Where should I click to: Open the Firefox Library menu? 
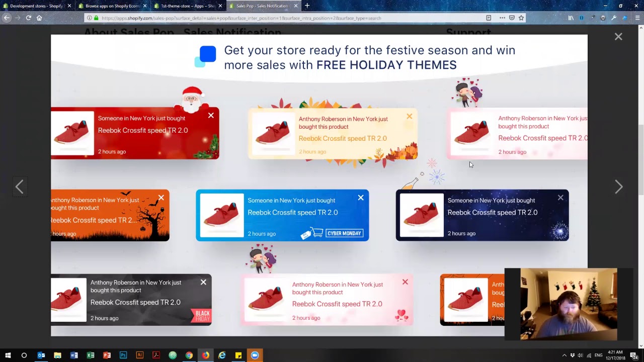[x=571, y=18]
